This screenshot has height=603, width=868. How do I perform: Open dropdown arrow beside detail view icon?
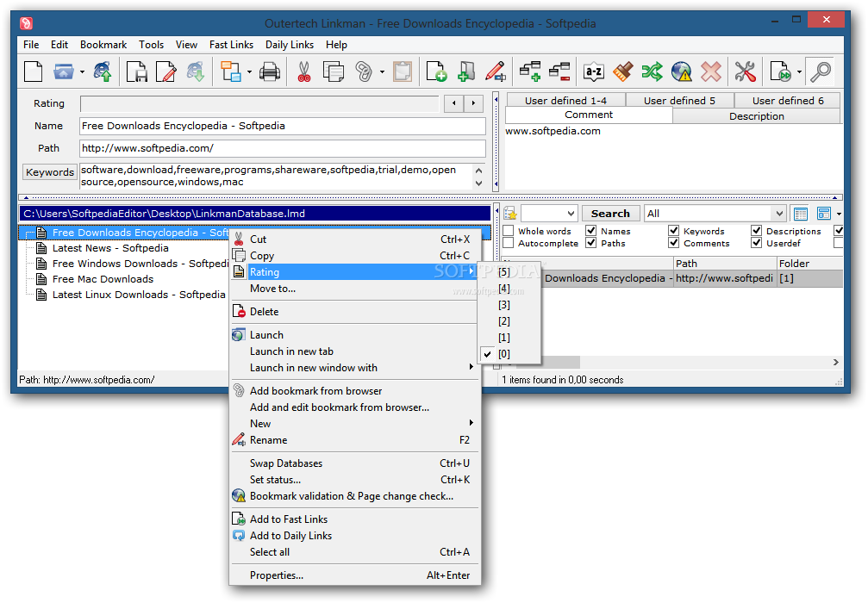coord(840,214)
